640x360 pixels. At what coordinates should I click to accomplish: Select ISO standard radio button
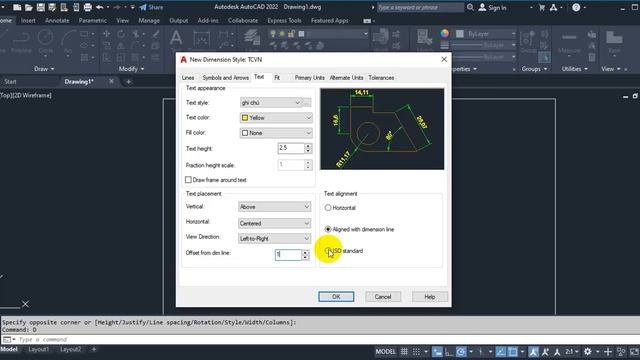point(328,251)
